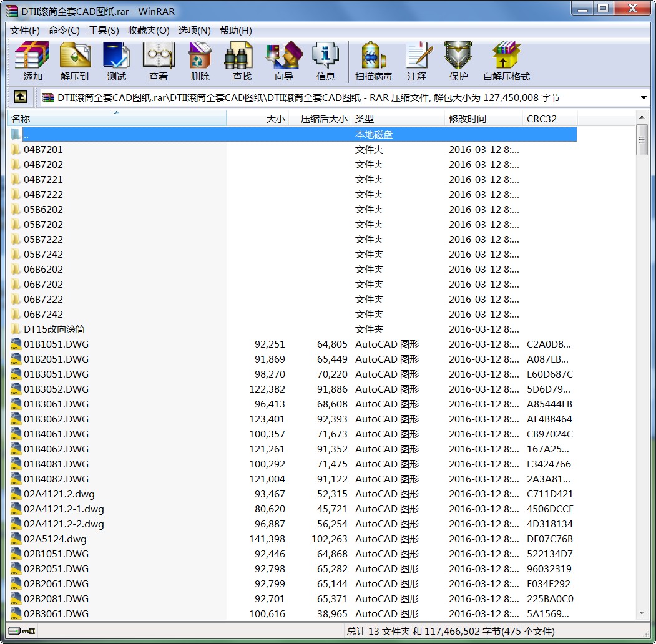Click the Add (添加) toolbar icon
Image resolution: width=656 pixels, height=644 pixels.
coord(32,61)
